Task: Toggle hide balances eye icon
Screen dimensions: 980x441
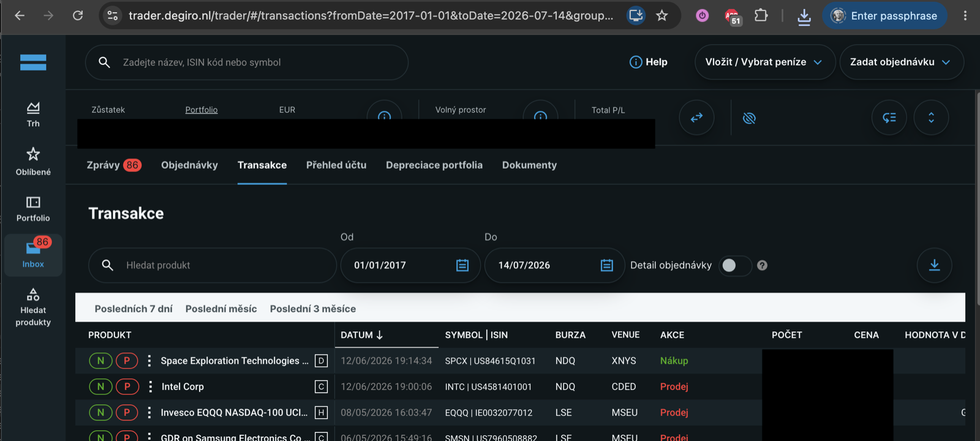Action: pyautogui.click(x=749, y=118)
